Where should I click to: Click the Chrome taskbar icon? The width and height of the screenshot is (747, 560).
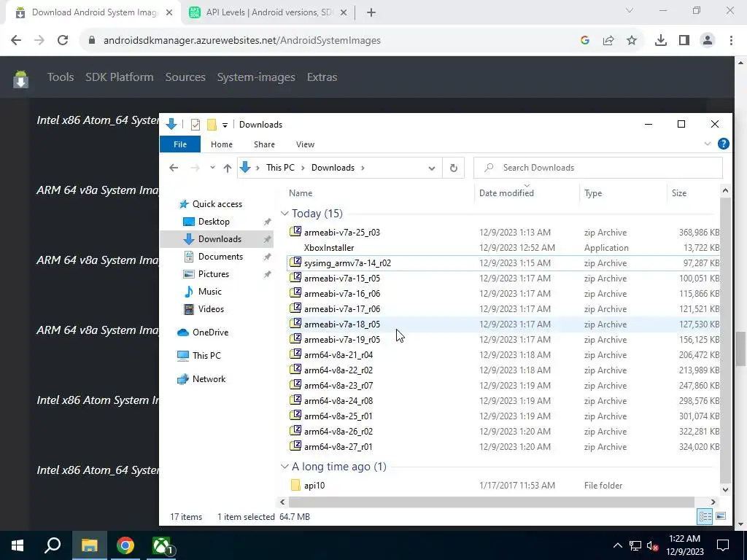click(125, 545)
